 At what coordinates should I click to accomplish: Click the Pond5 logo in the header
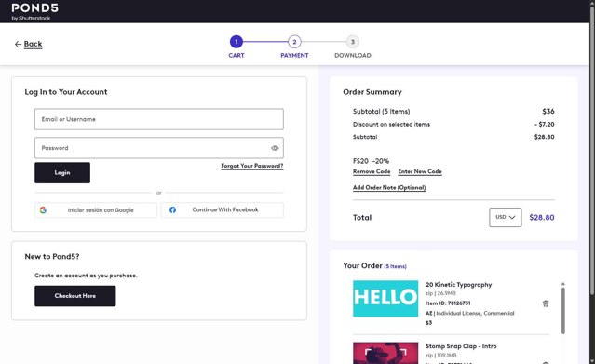click(x=34, y=12)
